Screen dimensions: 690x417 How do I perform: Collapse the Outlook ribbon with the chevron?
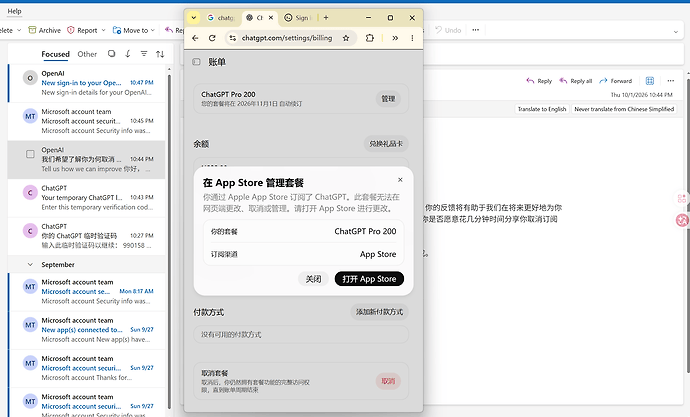675,32
